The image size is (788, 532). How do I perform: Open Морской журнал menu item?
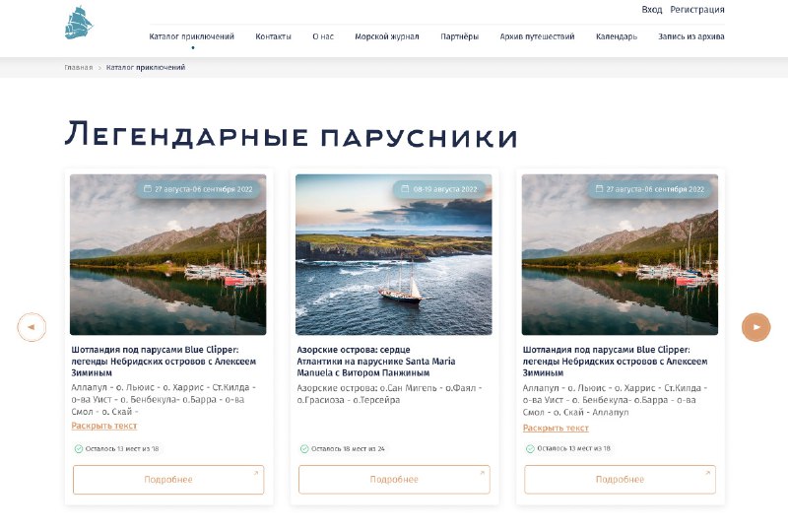click(386, 36)
